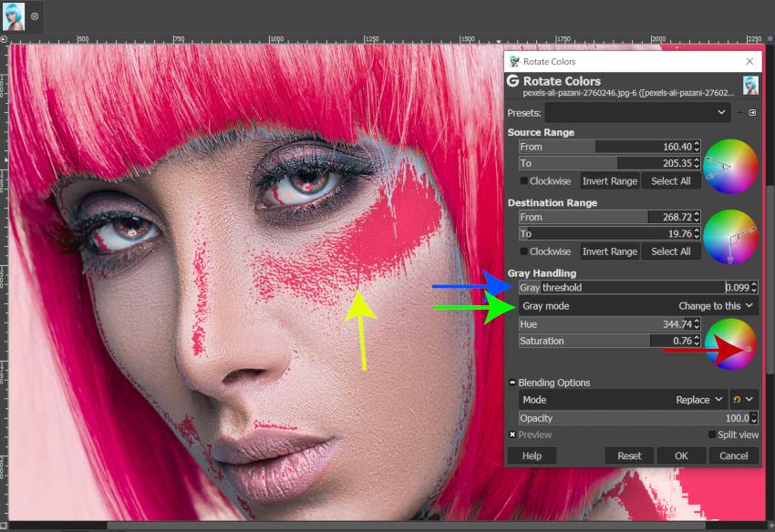Click the save preset plus icon beside Presets
The image size is (775, 532).
740,112
